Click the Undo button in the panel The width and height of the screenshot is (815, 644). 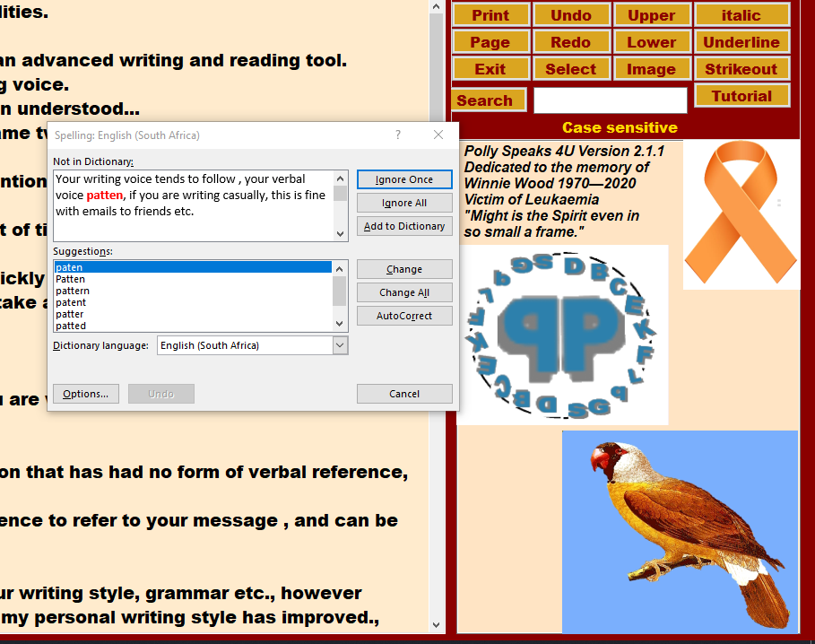coord(571,15)
